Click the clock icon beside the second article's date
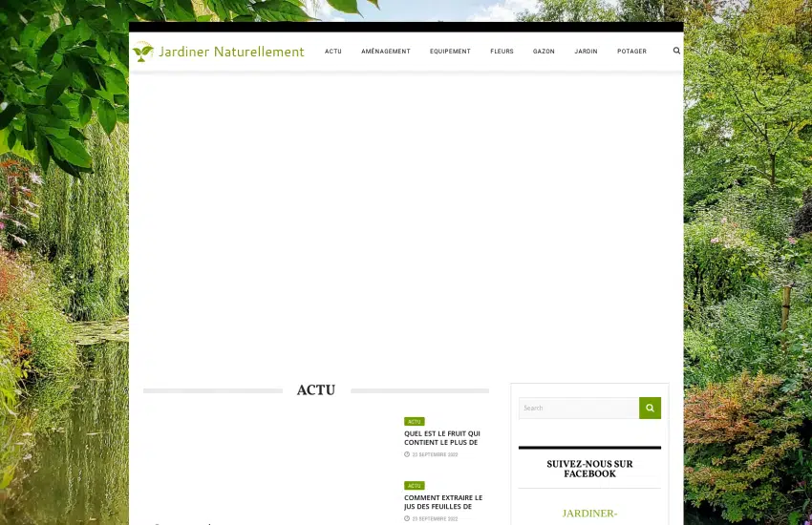The height and width of the screenshot is (525, 812). 407,518
